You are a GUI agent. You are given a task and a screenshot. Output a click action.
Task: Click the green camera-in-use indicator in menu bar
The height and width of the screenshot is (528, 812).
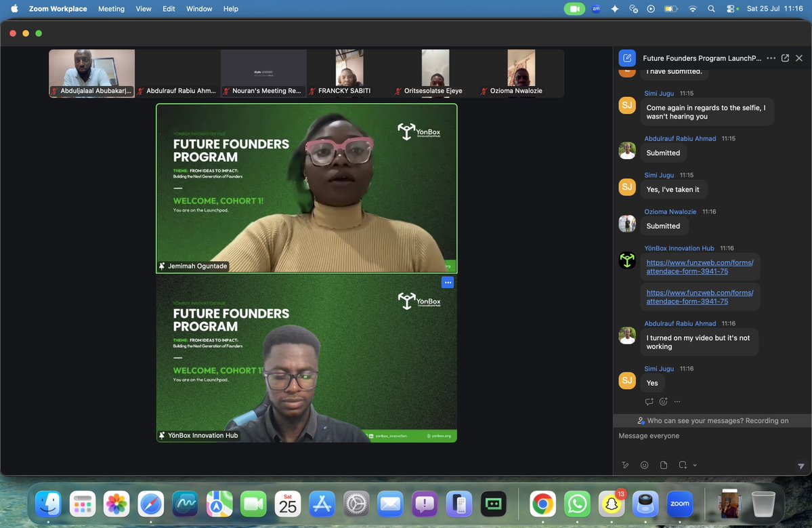pyautogui.click(x=574, y=9)
